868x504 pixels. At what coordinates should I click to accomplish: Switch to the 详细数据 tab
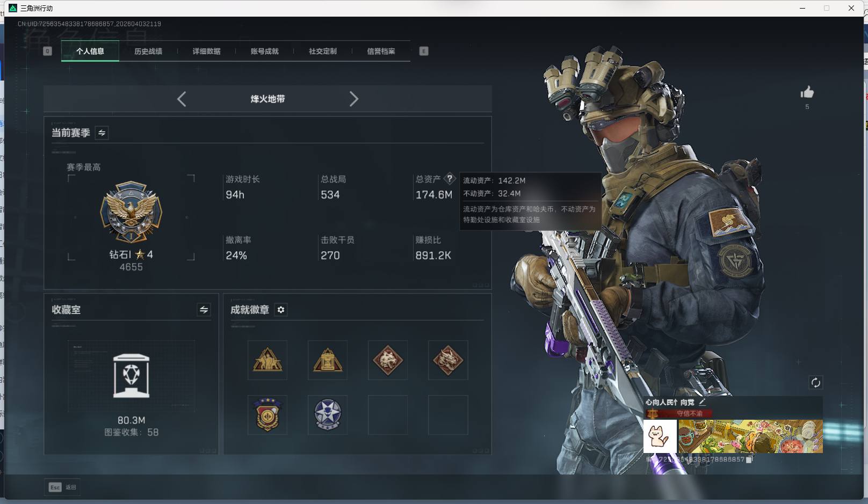pos(206,52)
